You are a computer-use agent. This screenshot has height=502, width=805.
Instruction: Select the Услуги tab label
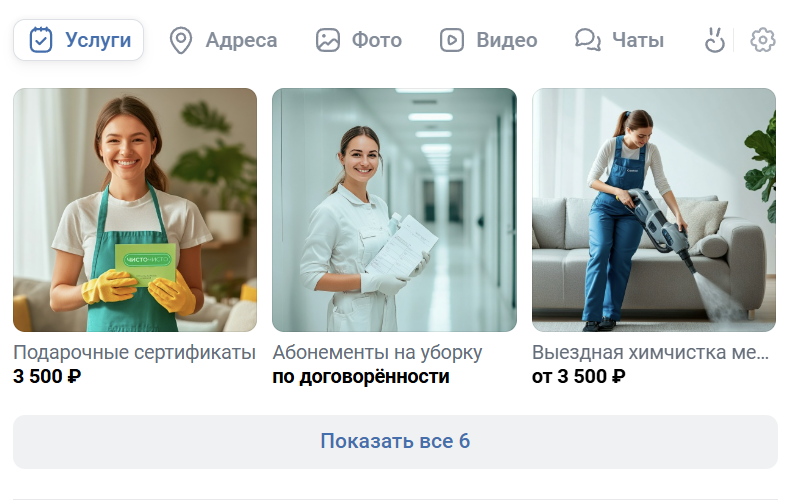(x=98, y=40)
